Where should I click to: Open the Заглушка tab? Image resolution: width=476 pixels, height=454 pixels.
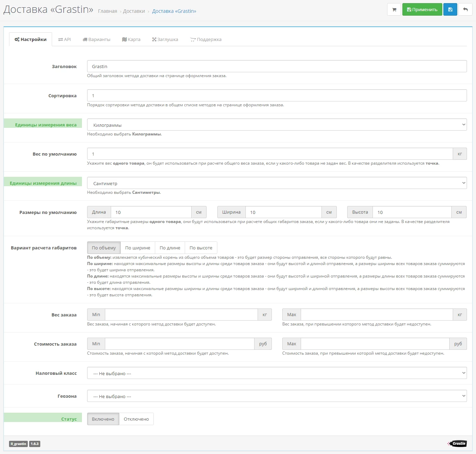[165, 39]
